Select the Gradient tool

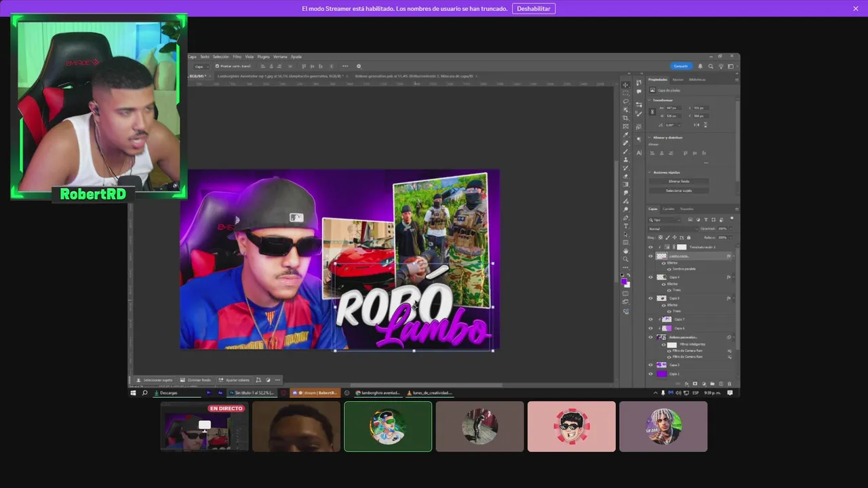[x=625, y=184]
